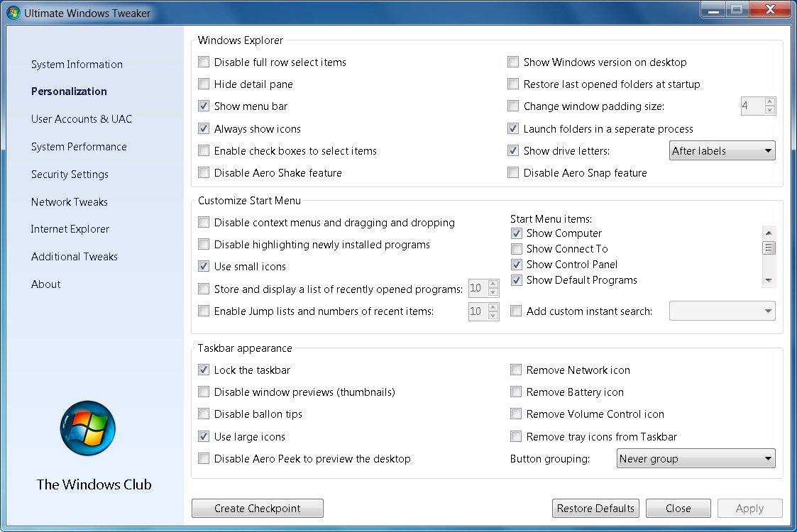Screen dimensions: 797x532
Task: Check Disable Aero Snap feature
Action: click(513, 173)
